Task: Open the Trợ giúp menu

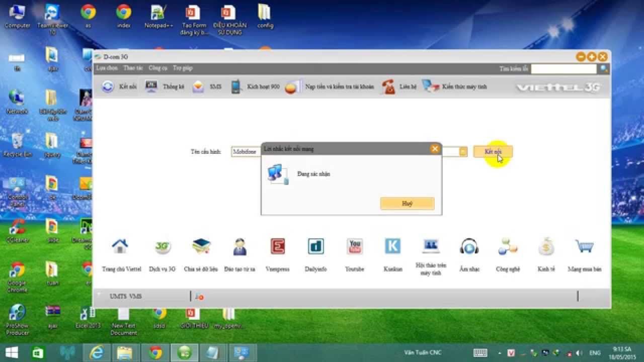Action: (x=183, y=68)
